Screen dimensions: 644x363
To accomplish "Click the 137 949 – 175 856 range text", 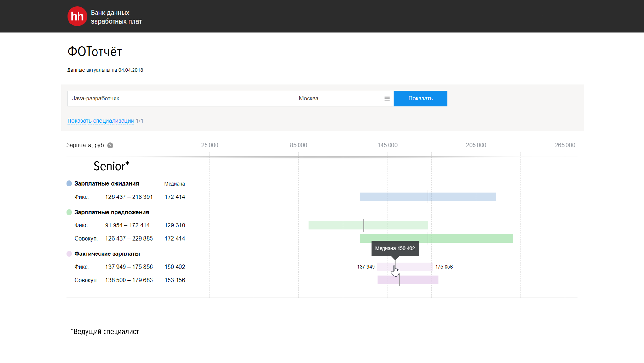I will coord(129,267).
